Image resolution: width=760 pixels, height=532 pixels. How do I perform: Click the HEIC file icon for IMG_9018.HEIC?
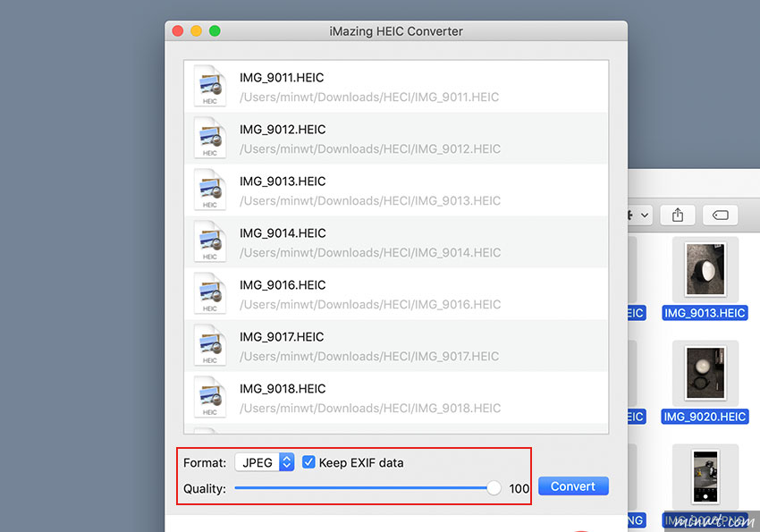coord(210,397)
